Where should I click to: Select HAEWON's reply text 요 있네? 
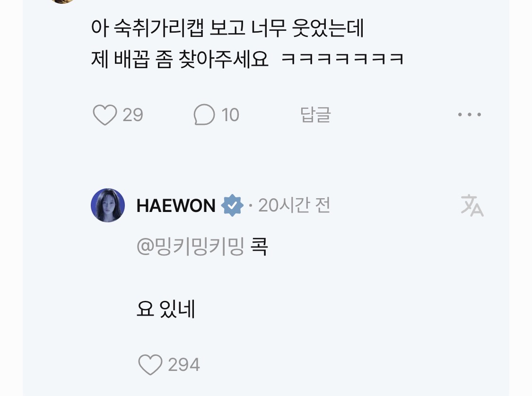[x=166, y=309]
